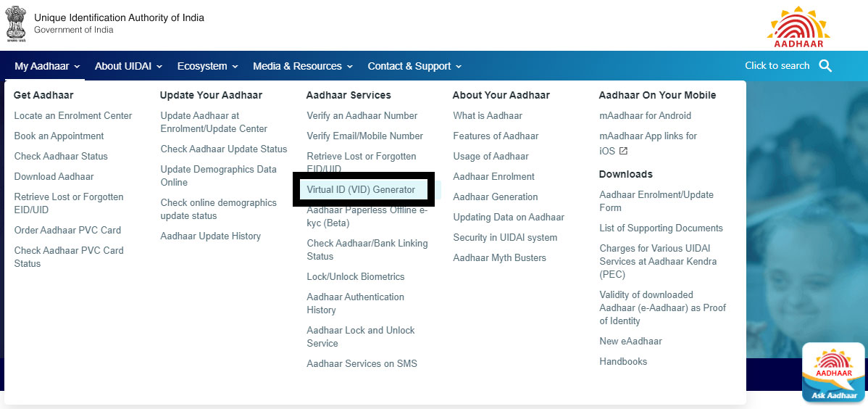
Task: Expand the Ecosystem dropdown
Action: (208, 66)
